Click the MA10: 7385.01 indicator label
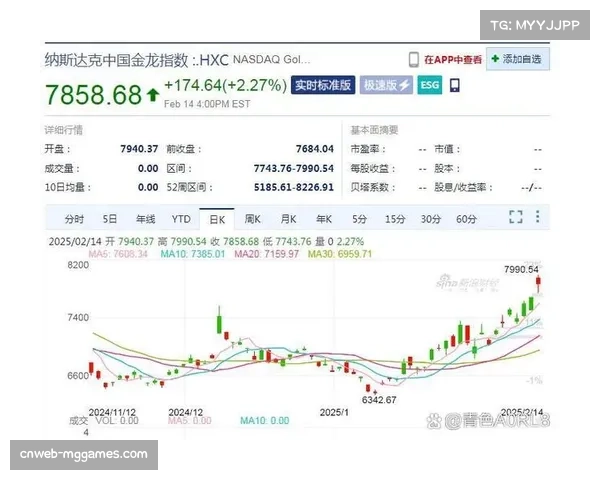Image resolution: width=600 pixels, height=480 pixels. click(192, 254)
